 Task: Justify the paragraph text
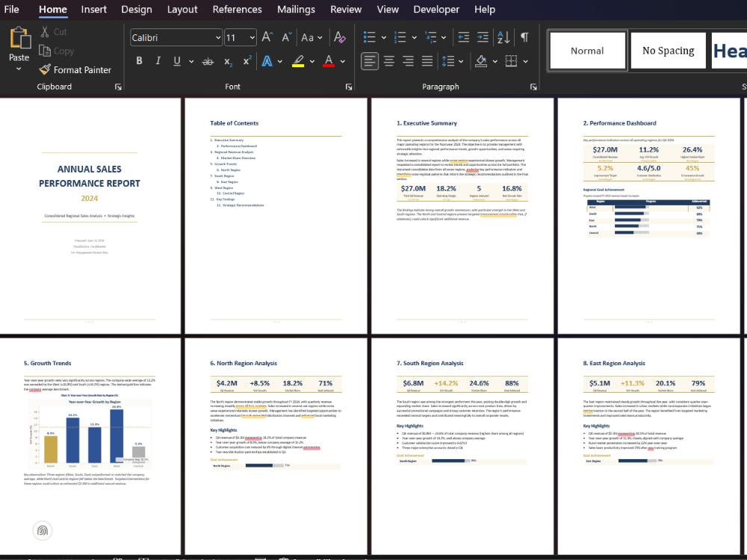[x=427, y=61]
